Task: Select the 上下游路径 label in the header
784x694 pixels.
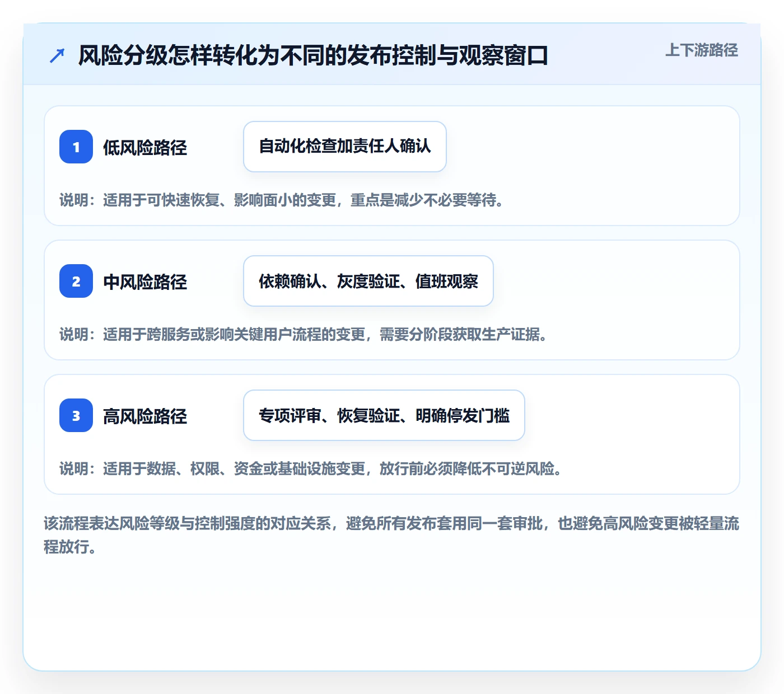Action: click(x=701, y=50)
